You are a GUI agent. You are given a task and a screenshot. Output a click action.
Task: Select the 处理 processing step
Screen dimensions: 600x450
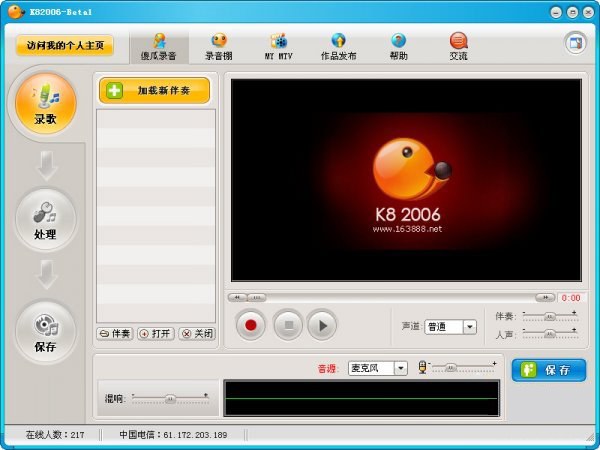coord(46,219)
